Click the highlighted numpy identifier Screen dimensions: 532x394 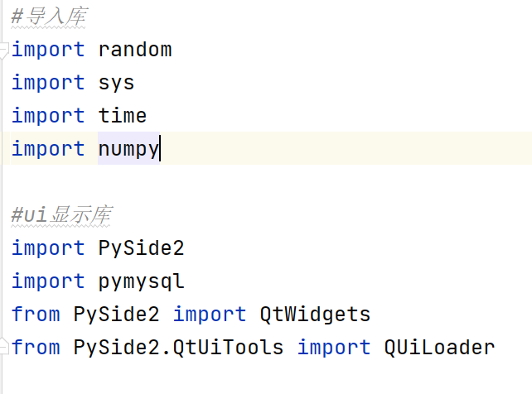128,149
